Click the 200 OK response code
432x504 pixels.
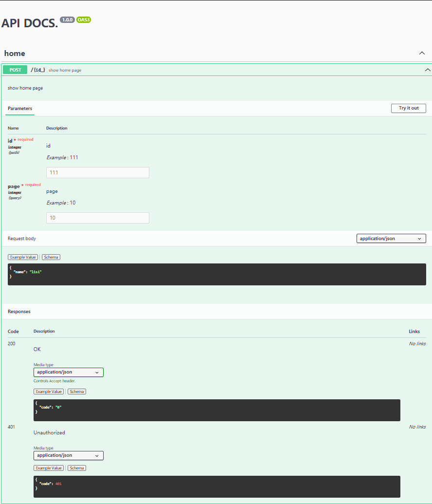[x=12, y=343]
